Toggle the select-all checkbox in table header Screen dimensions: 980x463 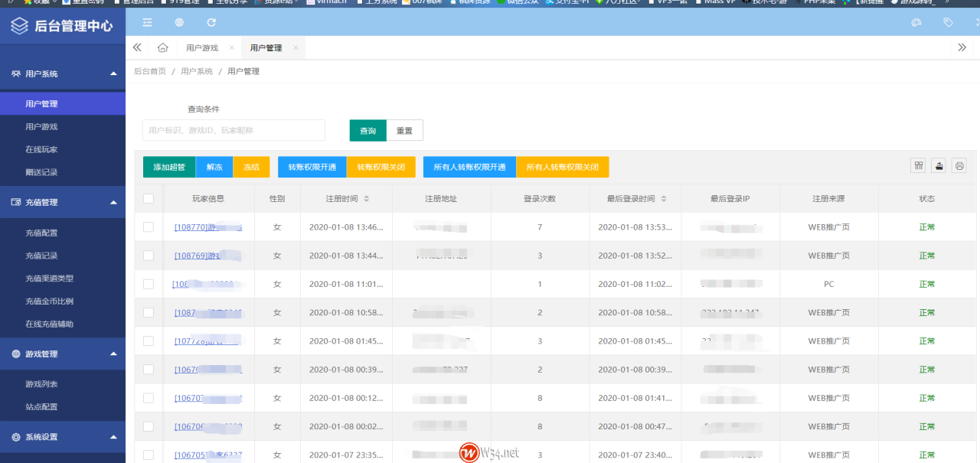tap(149, 199)
